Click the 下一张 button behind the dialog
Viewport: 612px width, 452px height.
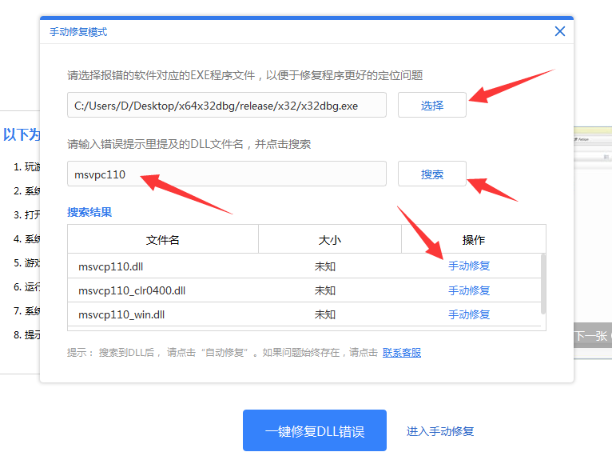[x=592, y=337]
